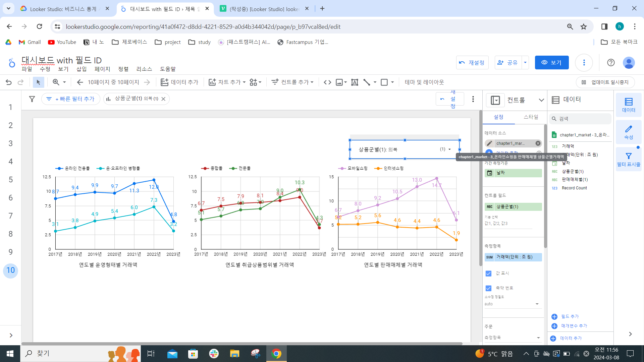Click the filter funnel icon above canvas
Viewport: 644px width, 362px height.
click(32, 99)
